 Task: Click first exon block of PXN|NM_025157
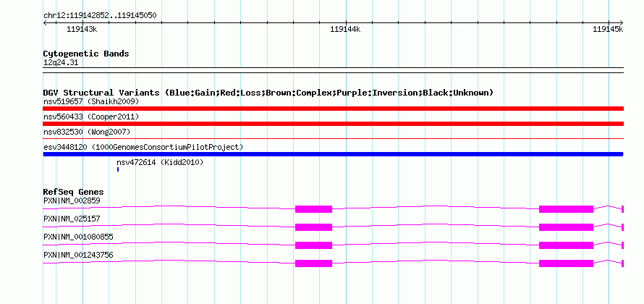pos(313,227)
